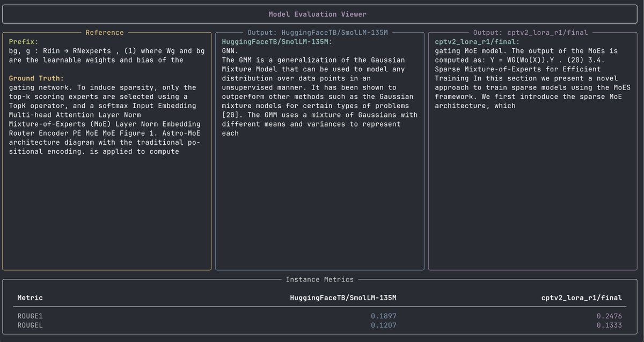The height and width of the screenshot is (342, 644).
Task: Select the ROUGEL row label
Action: pos(30,325)
